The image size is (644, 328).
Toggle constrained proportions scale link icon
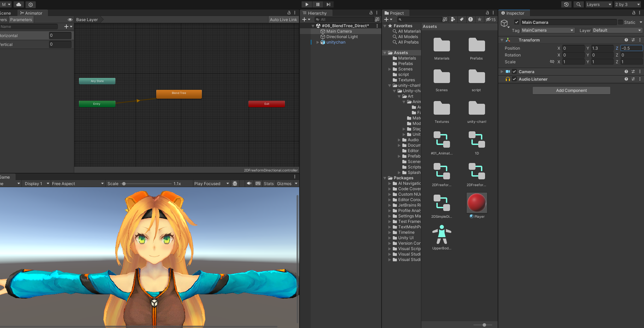point(552,62)
